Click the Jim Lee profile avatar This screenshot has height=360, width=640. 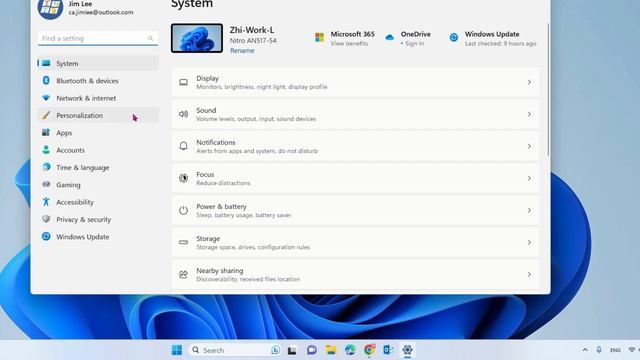50,7
